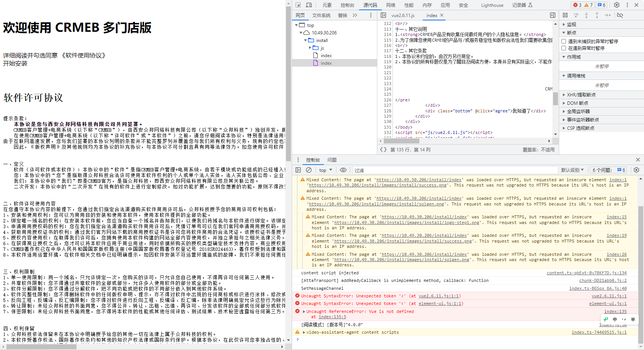Image resolution: width=644 pixels, height=350 pixels.
Task: Click the pause script execution icon
Action: pos(565,15)
